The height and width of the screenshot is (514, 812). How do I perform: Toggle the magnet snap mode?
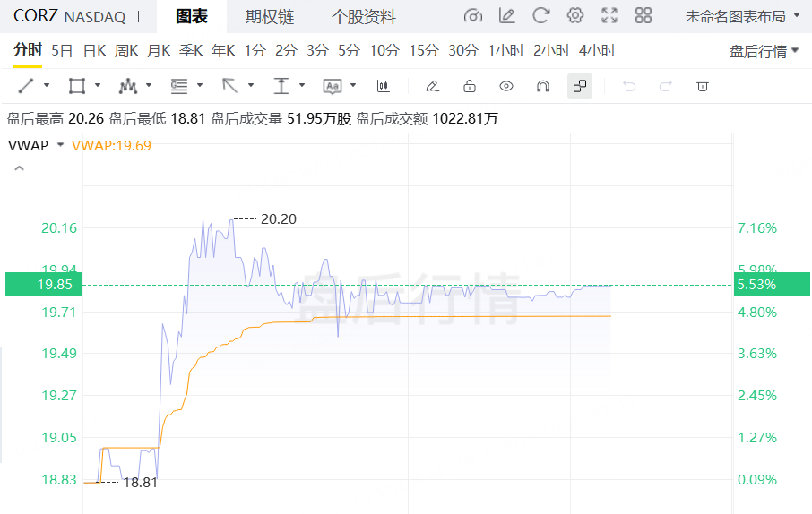[543, 86]
